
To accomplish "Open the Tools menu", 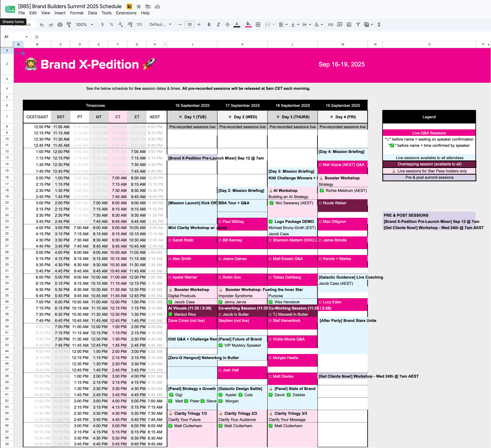I will tap(106, 13).
